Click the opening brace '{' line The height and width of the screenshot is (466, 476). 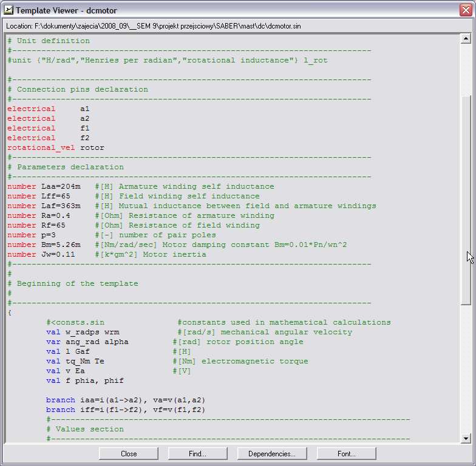(x=10, y=312)
